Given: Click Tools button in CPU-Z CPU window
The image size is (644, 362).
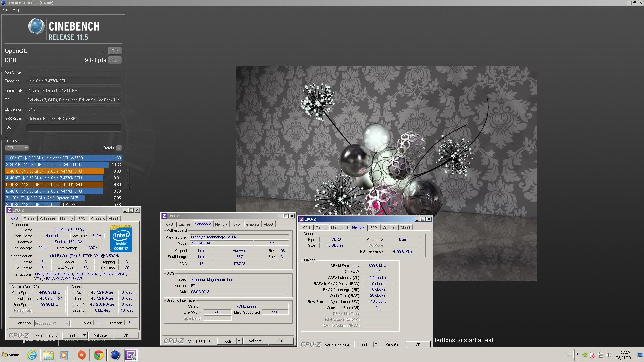Looking at the screenshot, I should 72,335.
